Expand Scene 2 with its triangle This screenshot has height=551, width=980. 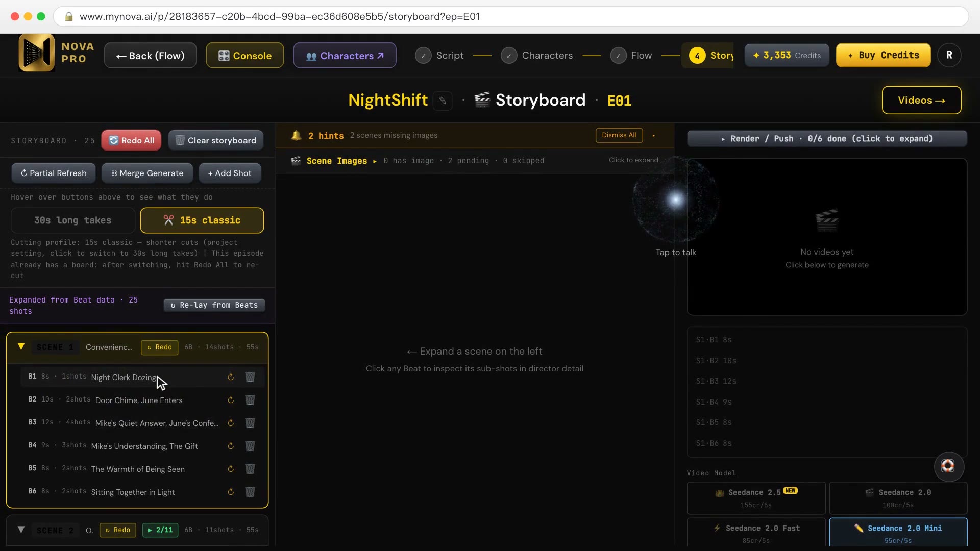[x=21, y=530]
